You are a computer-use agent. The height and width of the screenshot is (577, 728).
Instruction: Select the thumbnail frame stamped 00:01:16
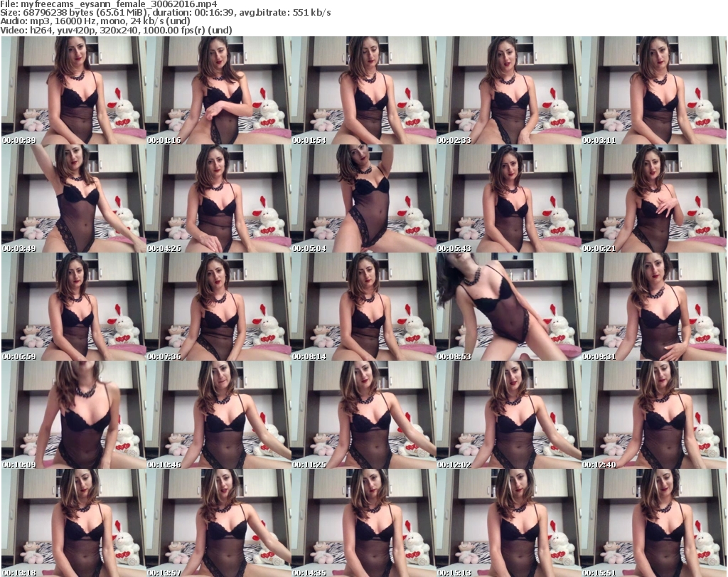click(x=219, y=90)
